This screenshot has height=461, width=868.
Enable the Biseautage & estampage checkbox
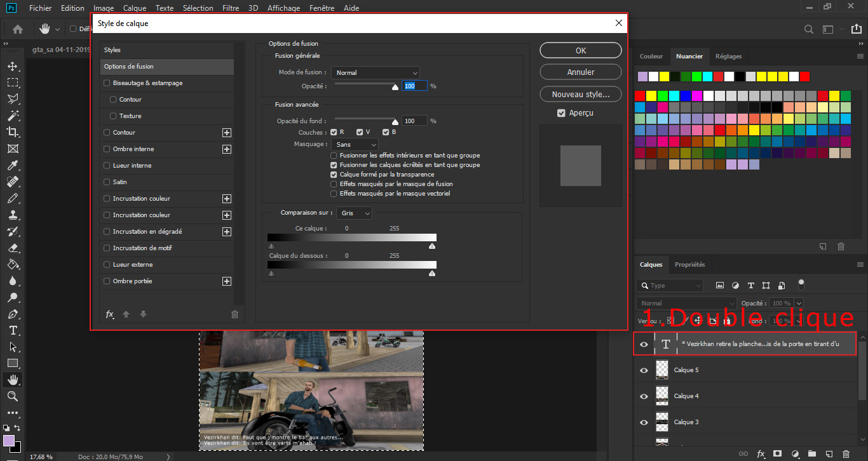tap(107, 83)
